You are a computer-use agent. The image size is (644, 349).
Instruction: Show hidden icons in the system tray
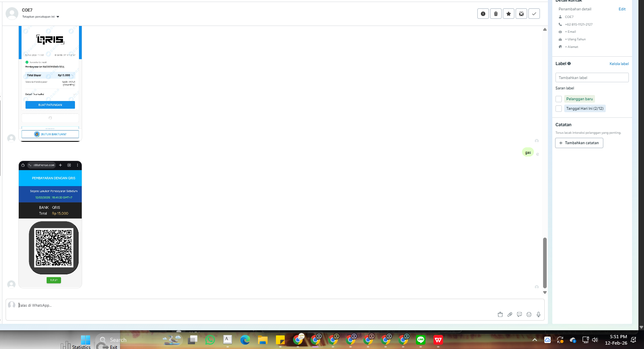click(535, 340)
